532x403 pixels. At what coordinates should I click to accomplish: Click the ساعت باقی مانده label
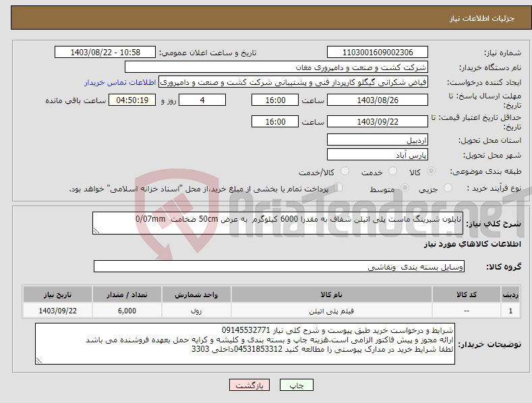point(76,101)
